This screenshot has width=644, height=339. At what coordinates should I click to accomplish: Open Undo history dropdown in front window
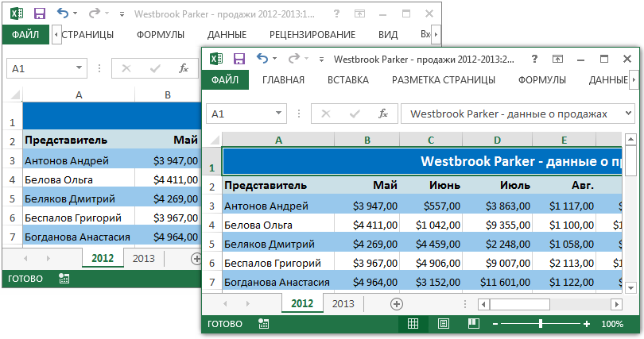(x=274, y=59)
